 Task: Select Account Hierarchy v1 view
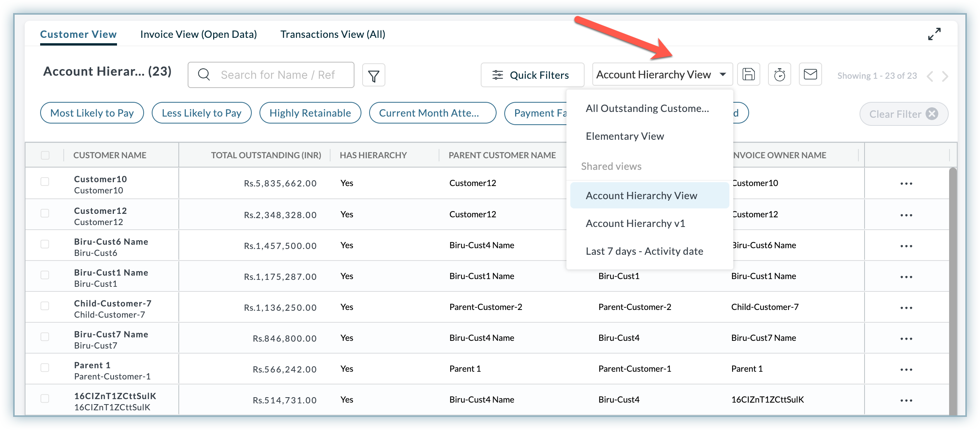(x=649, y=223)
